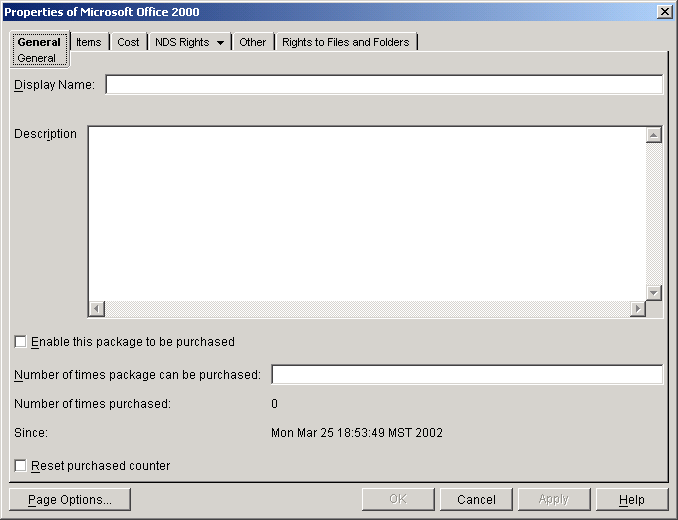Click the purchase limit number field
Viewport: 678px width, 520px height.
[467, 374]
